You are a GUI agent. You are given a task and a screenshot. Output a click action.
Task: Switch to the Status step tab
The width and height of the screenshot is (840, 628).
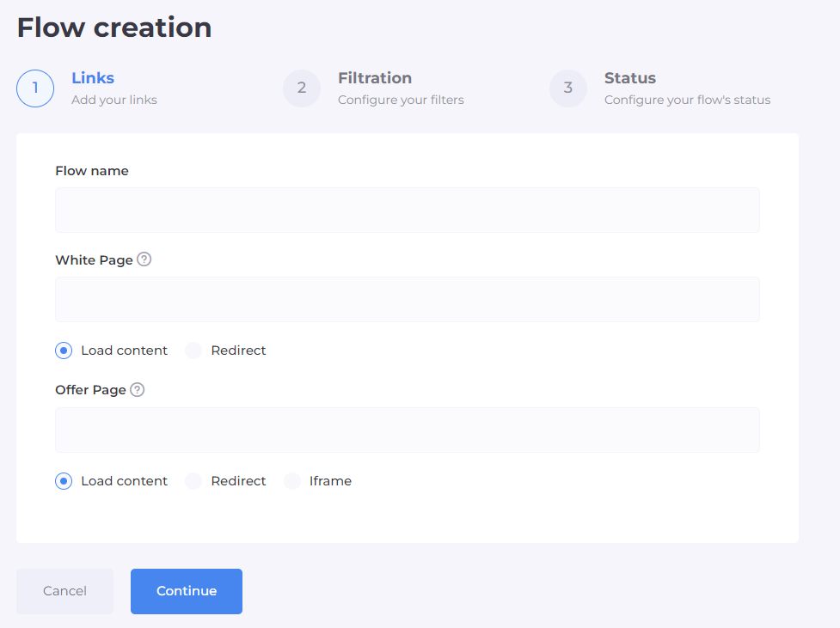[630, 78]
